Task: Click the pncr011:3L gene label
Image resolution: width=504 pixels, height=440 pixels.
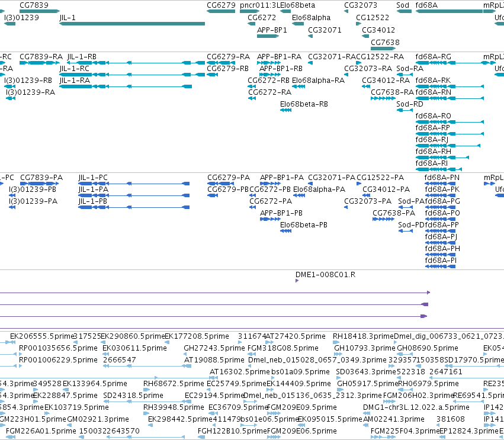Action: pos(260,5)
